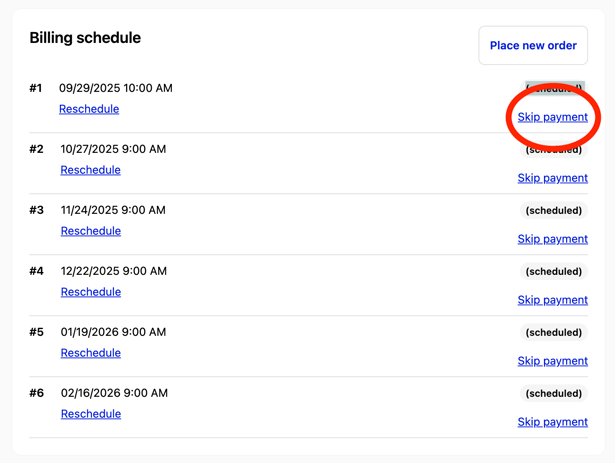The height and width of the screenshot is (463, 615).
Task: Reschedule the 01/19/2026 billing #5
Action: click(x=90, y=353)
